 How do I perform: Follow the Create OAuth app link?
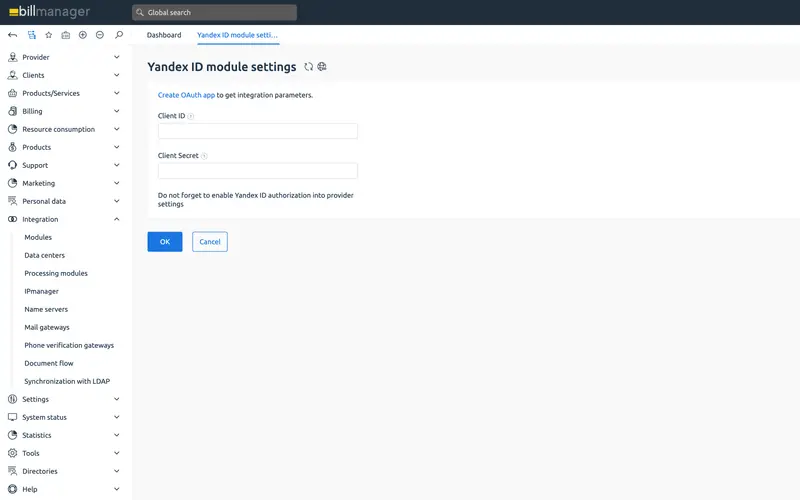click(x=186, y=95)
